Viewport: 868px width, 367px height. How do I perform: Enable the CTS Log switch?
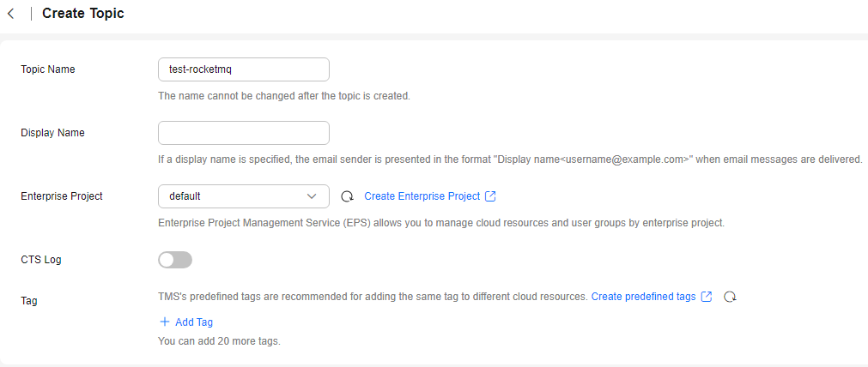point(175,260)
